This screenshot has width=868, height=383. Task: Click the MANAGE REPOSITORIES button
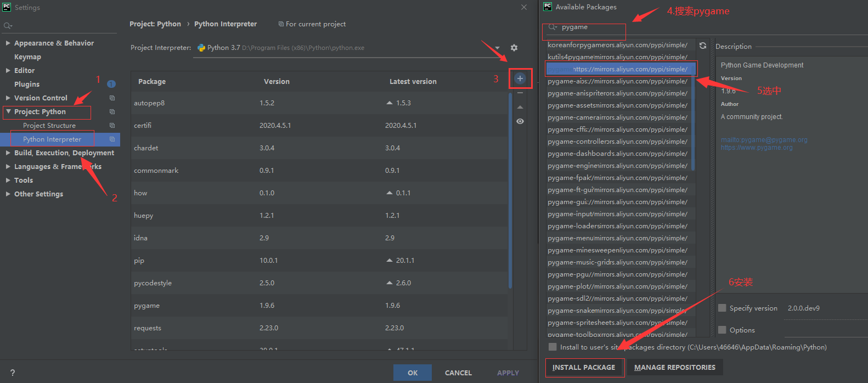click(x=675, y=368)
